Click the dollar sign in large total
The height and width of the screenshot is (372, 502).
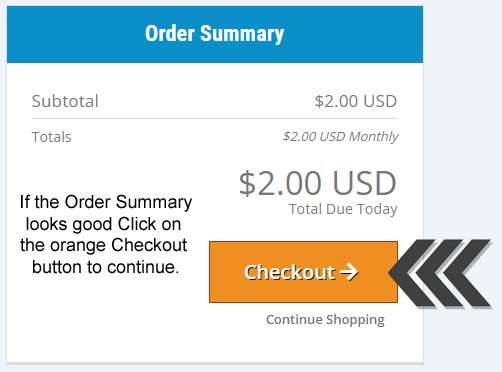click(247, 183)
